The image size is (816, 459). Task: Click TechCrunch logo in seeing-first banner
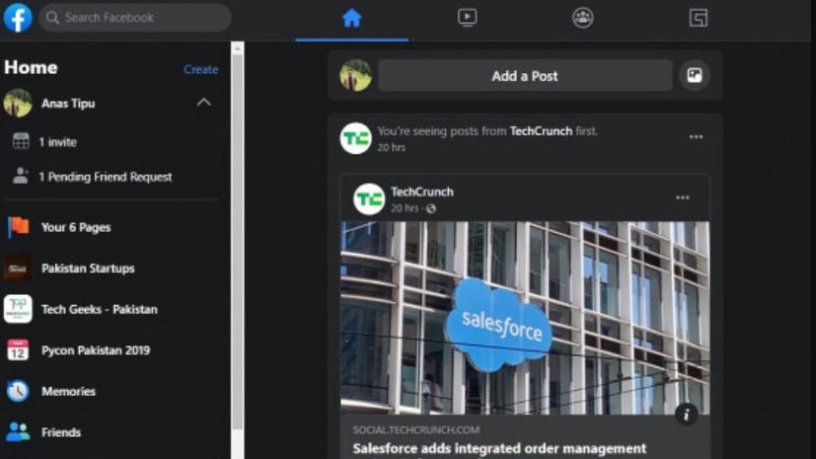tap(356, 138)
